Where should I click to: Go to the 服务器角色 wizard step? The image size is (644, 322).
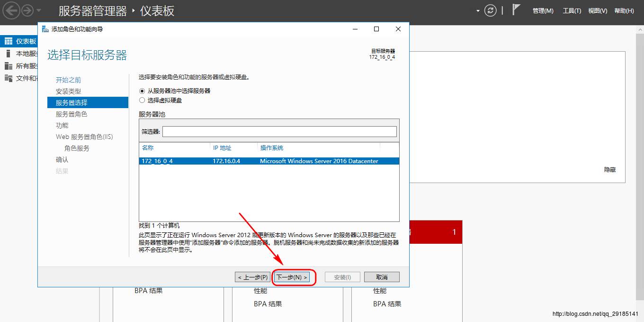point(72,114)
